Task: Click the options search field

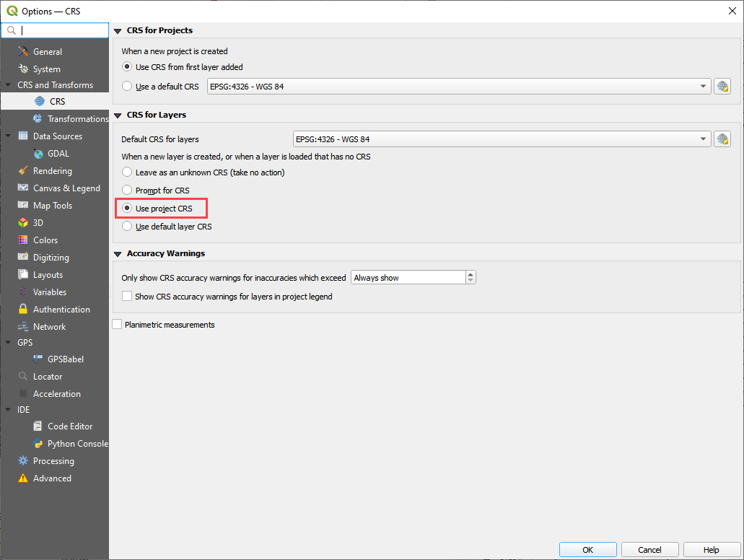Action: click(x=61, y=30)
